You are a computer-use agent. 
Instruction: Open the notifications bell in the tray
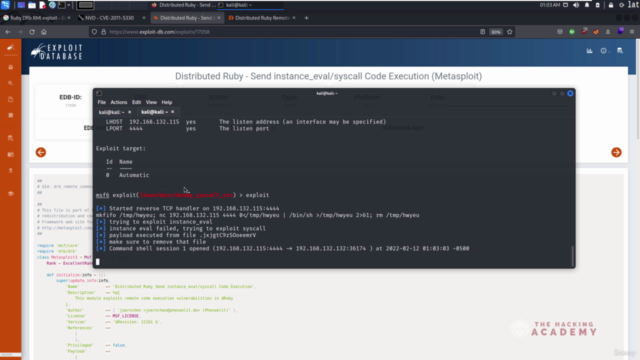pyautogui.click(x=587, y=5)
